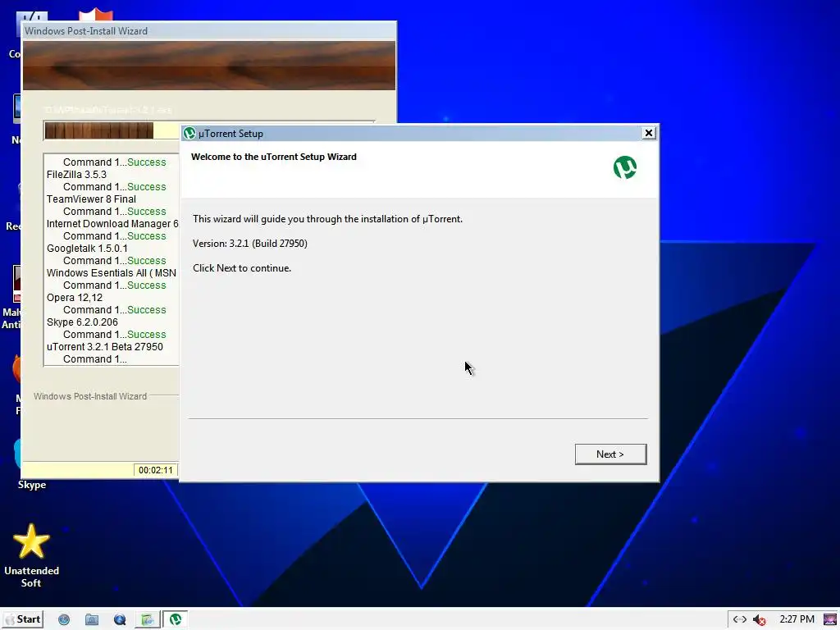Close the µTorrent Setup dialog
Viewport: 840px width, 630px height.
(x=648, y=133)
